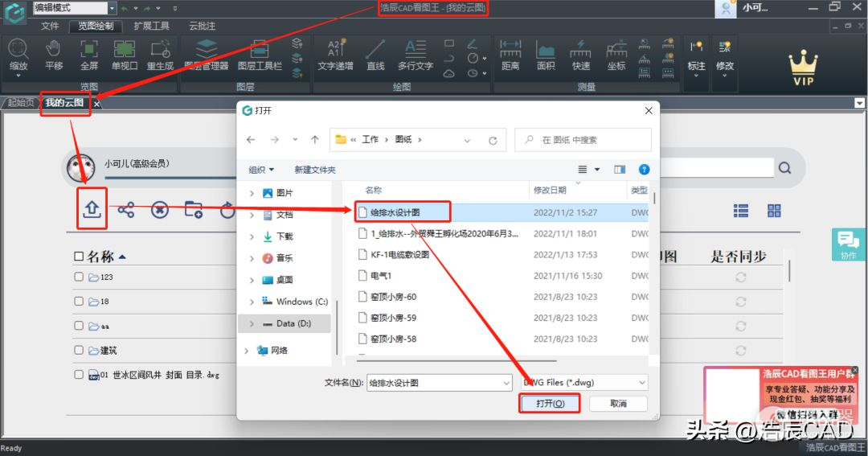Switch to the 扩展工具 ribbon tab
This screenshot has height=456, width=868.
pyautogui.click(x=151, y=26)
